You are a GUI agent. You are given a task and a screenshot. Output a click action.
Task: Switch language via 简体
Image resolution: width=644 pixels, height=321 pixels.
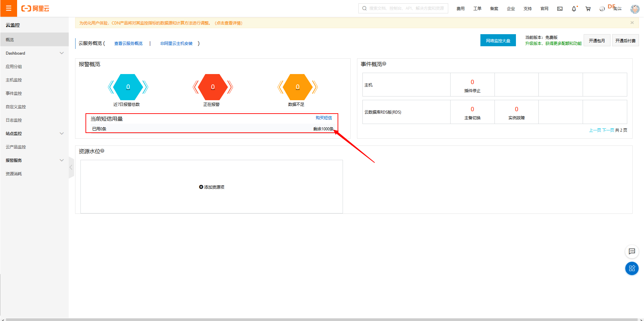tap(618, 9)
